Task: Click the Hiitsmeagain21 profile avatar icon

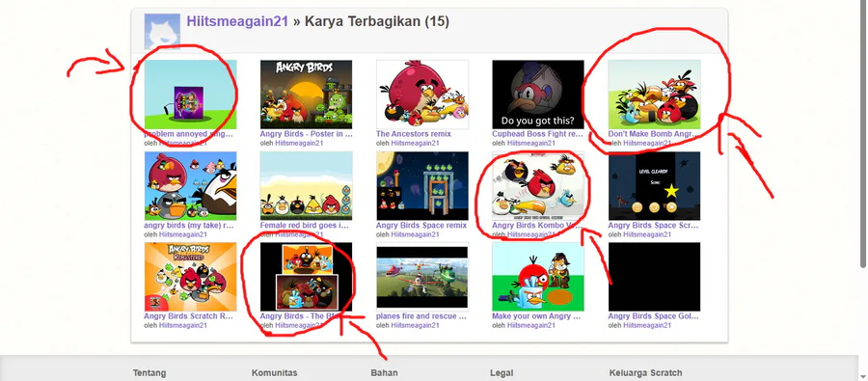Action: [x=162, y=31]
